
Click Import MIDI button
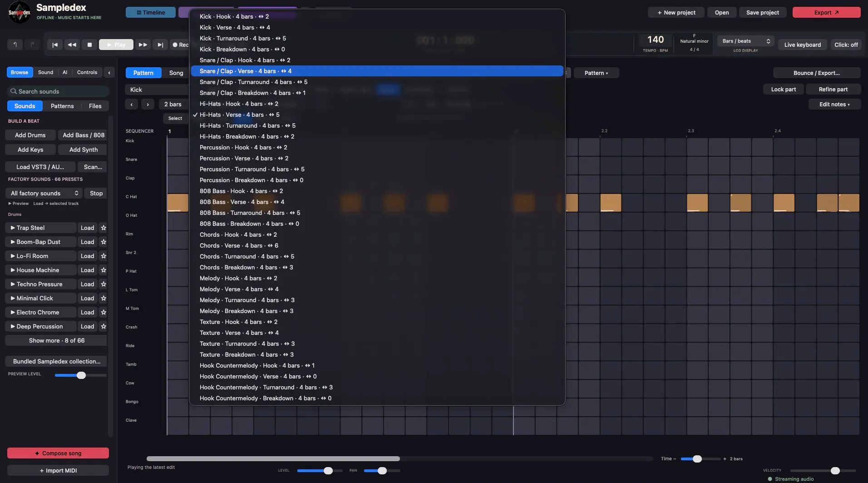58,470
